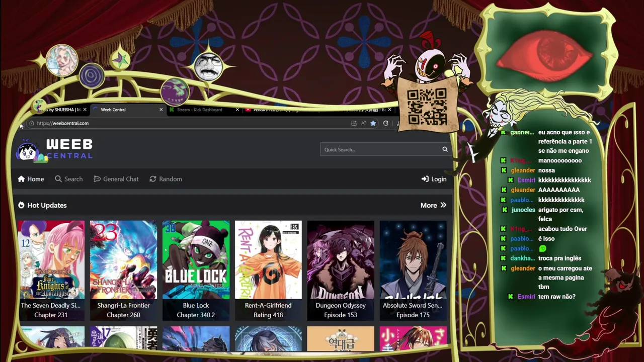Click the bookmark star icon

373,123
